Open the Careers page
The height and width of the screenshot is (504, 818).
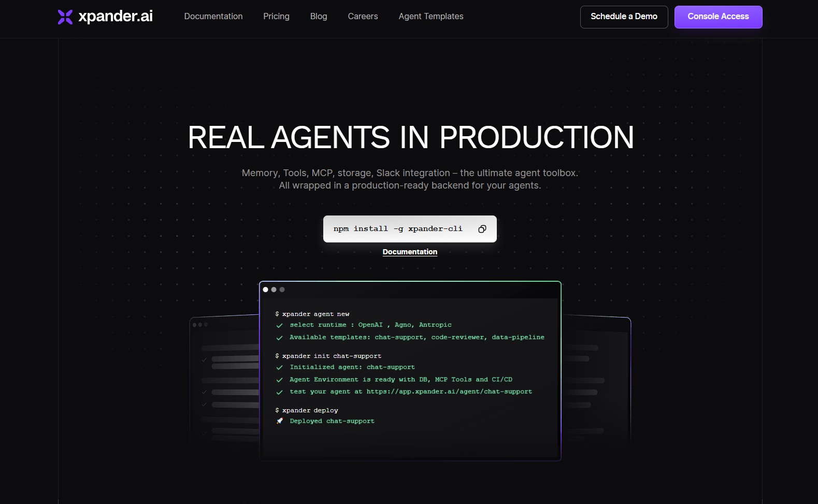click(363, 17)
